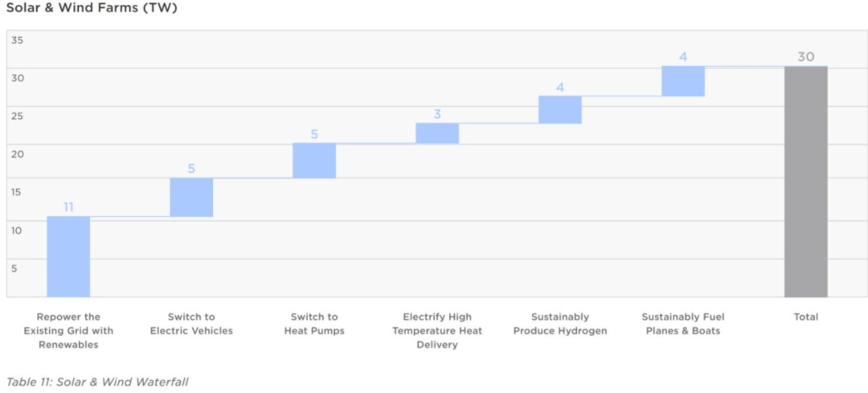Click the Sustainably Fuel Planes & Boats bar
Screen dimensions: 868x393
[x=683, y=81]
